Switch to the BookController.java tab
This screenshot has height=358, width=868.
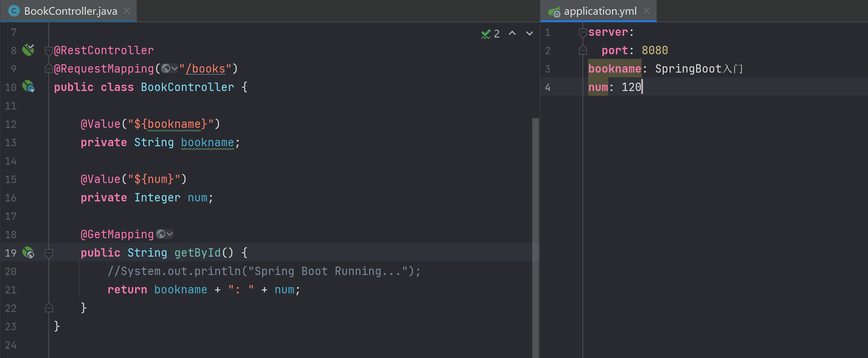(70, 11)
